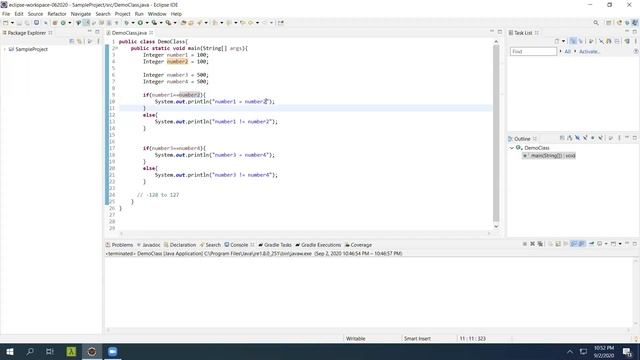Select the DemoClass.java editor tab

click(x=129, y=33)
